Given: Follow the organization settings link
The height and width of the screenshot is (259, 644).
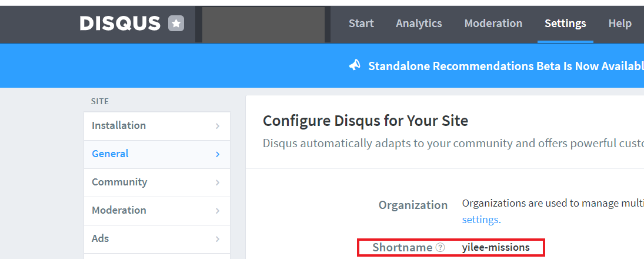Looking at the screenshot, I should tap(481, 220).
